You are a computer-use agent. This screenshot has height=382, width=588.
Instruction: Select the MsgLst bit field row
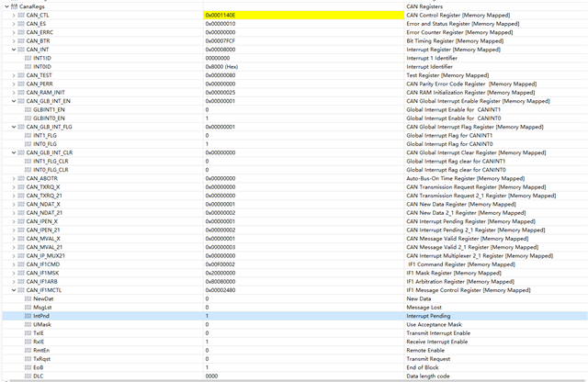[x=295, y=308]
